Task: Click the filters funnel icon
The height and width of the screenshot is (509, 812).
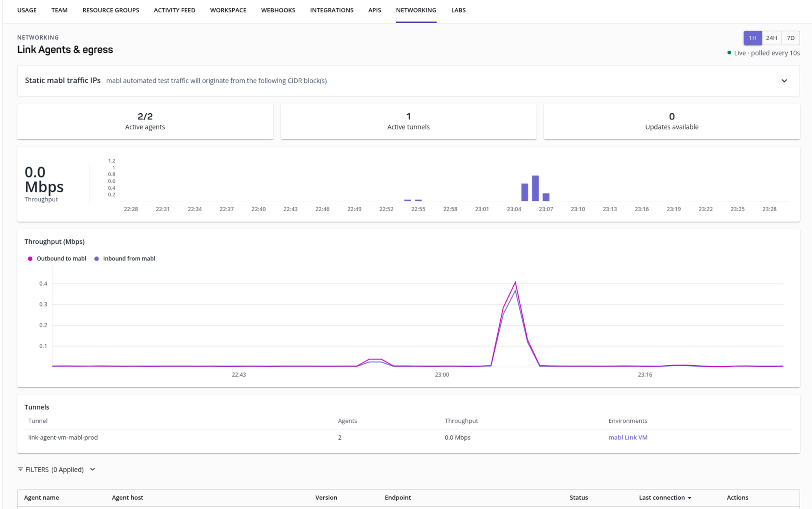Action: tap(20, 469)
